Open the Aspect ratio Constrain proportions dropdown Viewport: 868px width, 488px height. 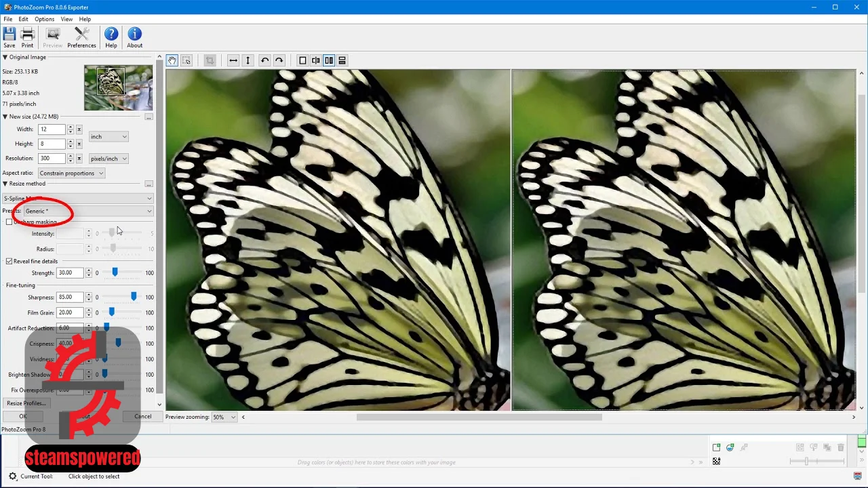(x=71, y=173)
